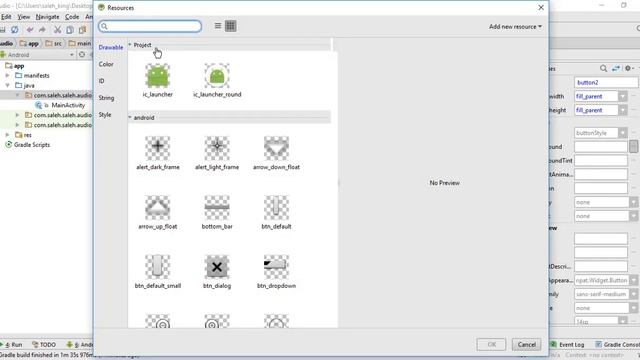Open the layout width fill_parent dropdown
The height and width of the screenshot is (360, 640).
(x=622, y=96)
